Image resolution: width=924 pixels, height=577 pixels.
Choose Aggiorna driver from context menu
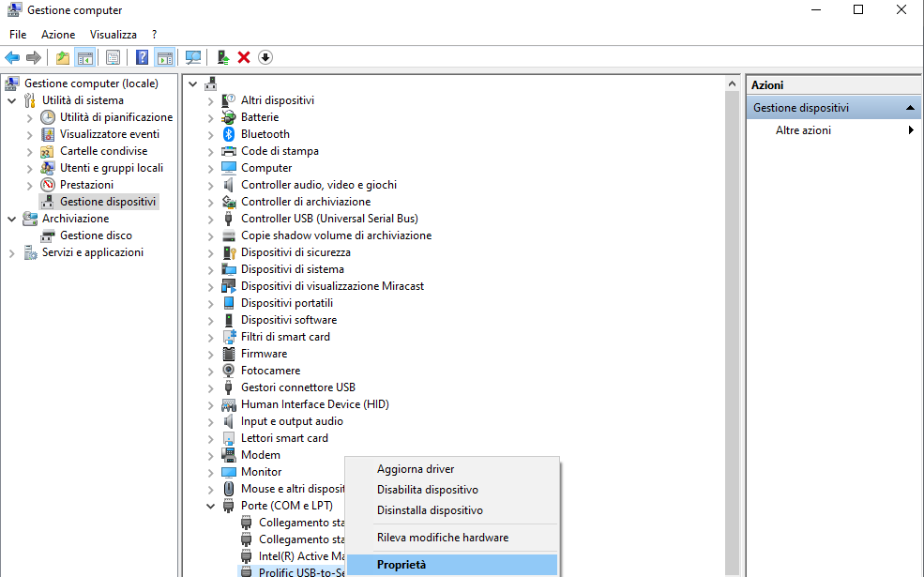tap(452, 469)
